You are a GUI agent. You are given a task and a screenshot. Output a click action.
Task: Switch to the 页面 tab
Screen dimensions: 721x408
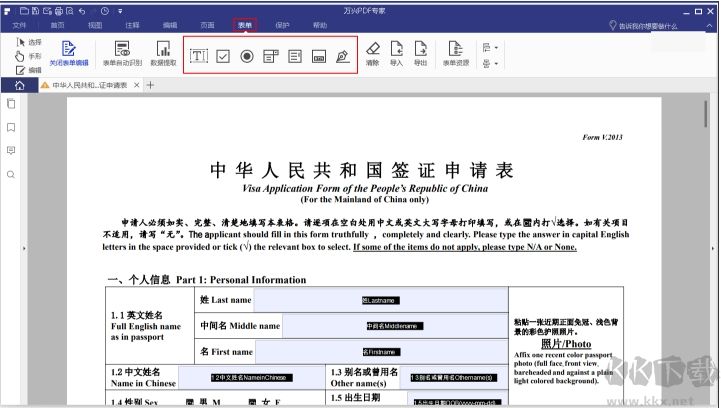[207, 25]
